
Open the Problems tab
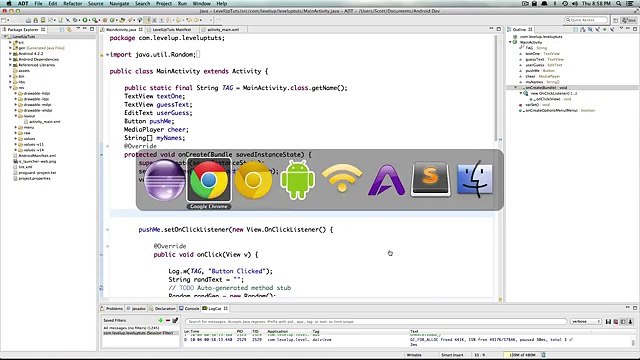pyautogui.click(x=111, y=309)
